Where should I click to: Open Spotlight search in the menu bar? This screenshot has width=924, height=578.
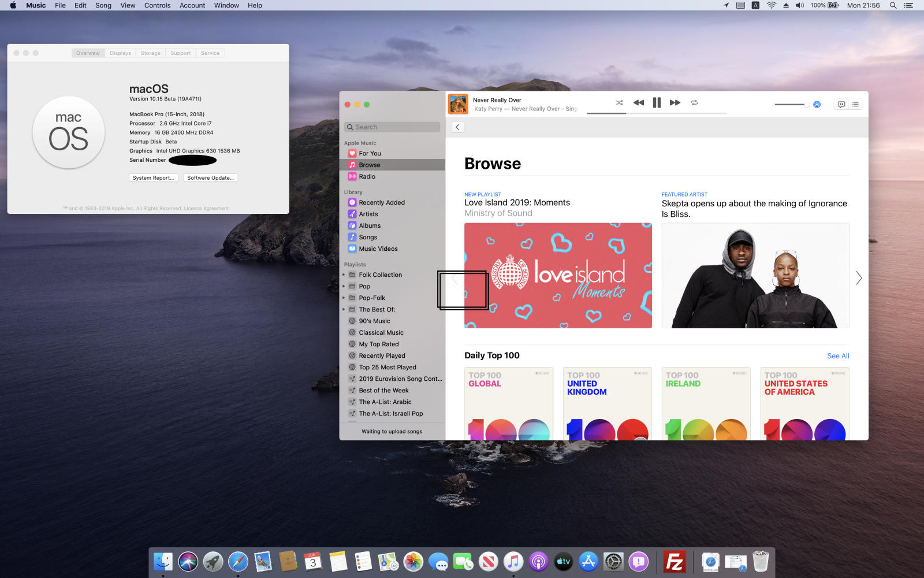[x=893, y=5]
